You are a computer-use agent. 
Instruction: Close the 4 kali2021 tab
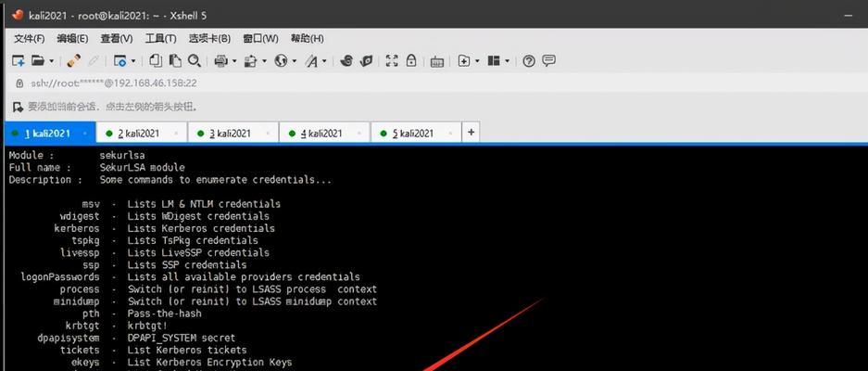click(359, 134)
